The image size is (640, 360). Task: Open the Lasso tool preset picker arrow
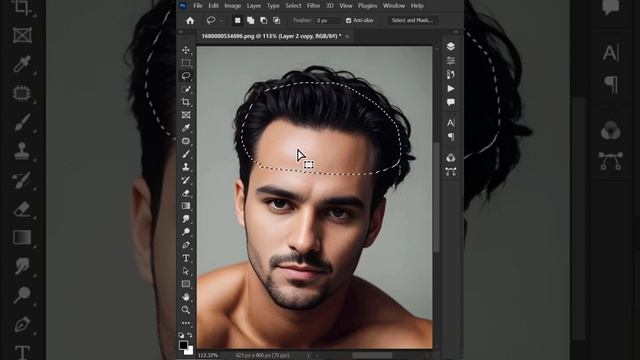click(222, 20)
